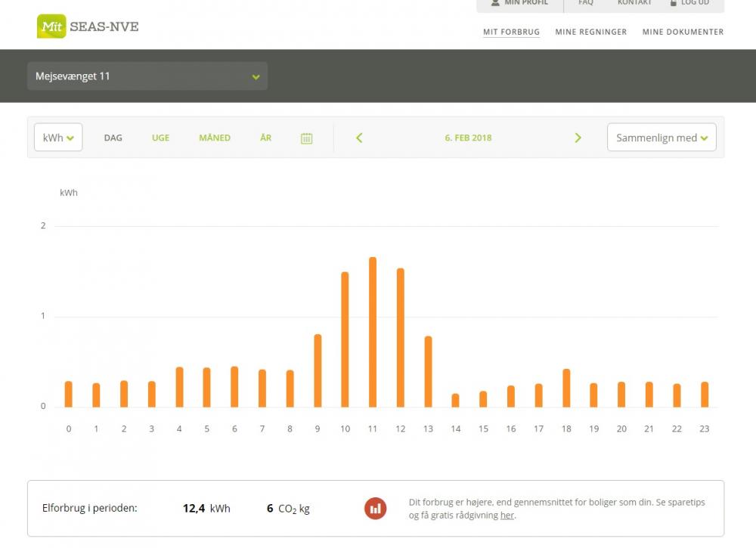Click the tallest bar at hour 11
This screenshot has width=756, height=548.
click(x=373, y=333)
